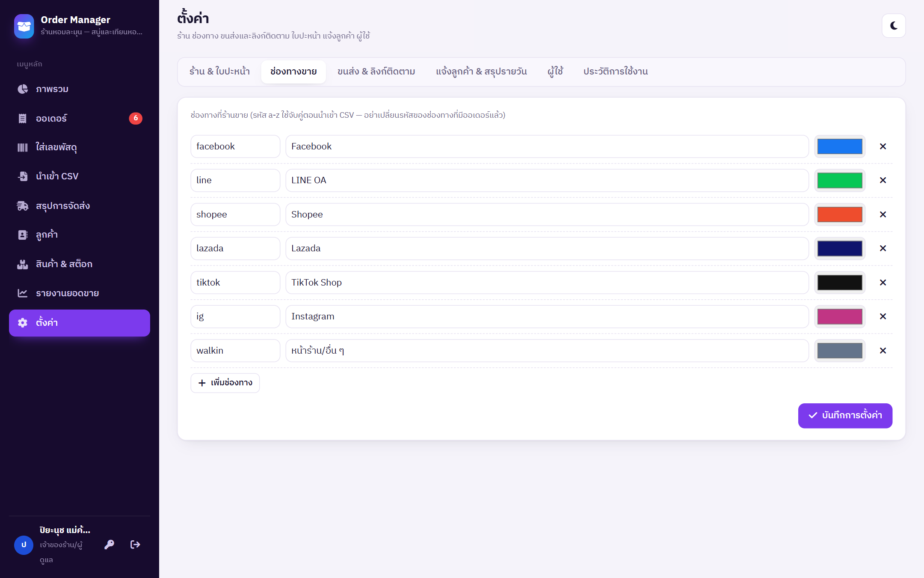Image resolution: width=924 pixels, height=578 pixels.
Task: Open ลูกค้า customers page
Action: click(x=80, y=235)
